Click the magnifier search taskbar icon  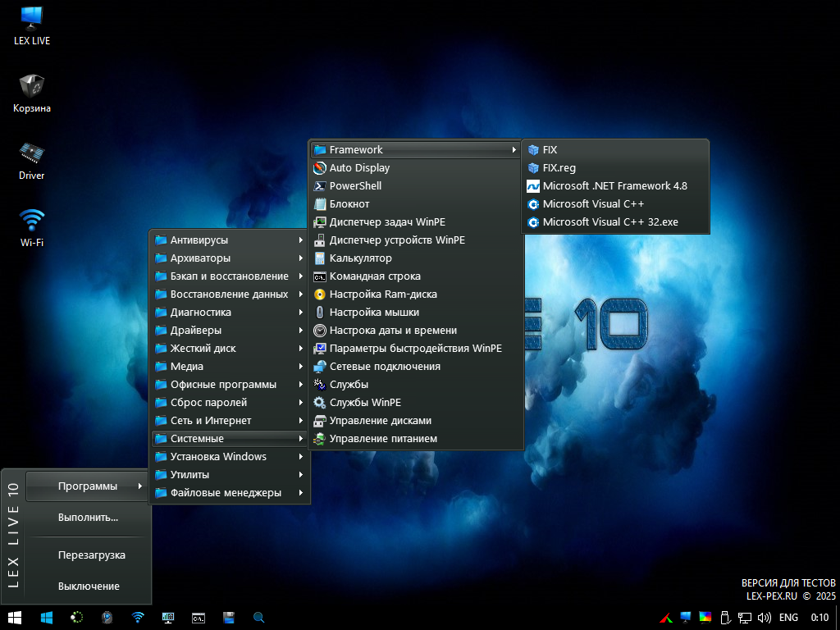[258, 618]
